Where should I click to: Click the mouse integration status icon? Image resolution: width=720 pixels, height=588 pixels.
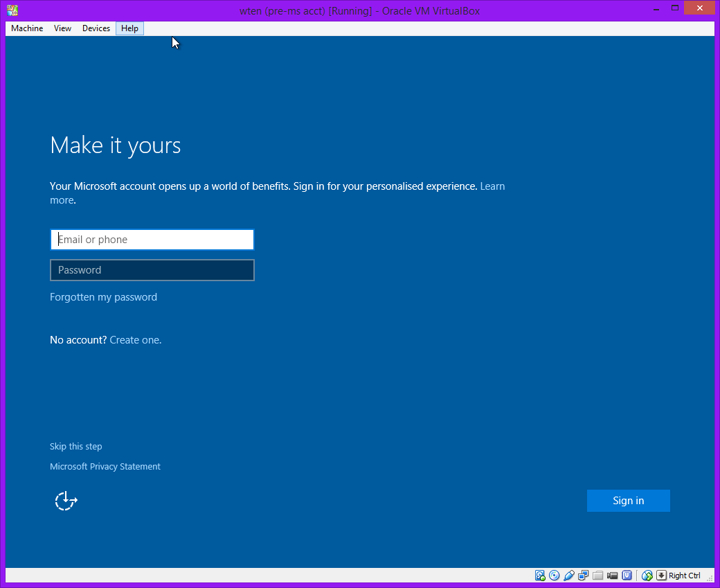pos(647,576)
